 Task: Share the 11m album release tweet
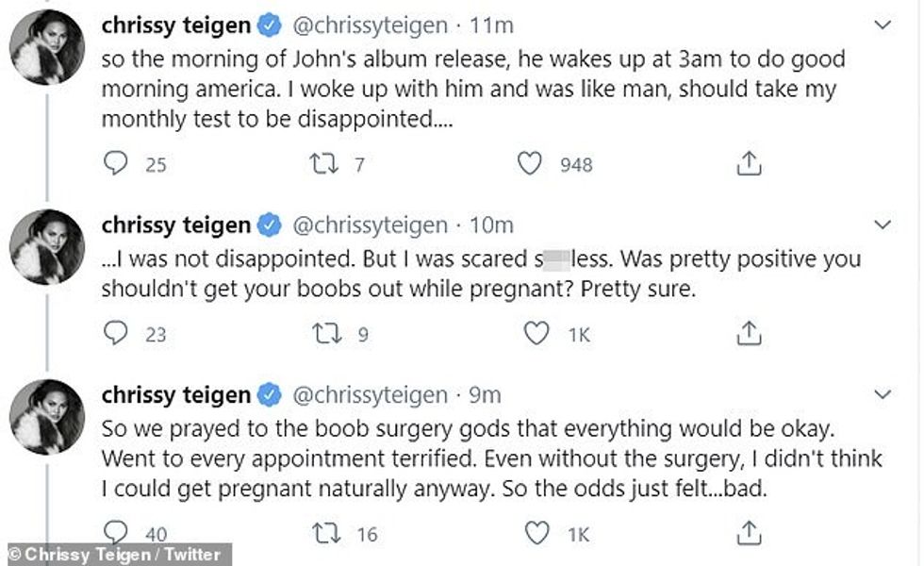pos(748,164)
